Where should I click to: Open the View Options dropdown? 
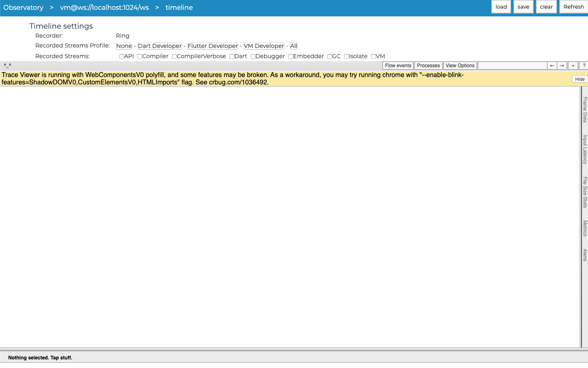[460, 65]
